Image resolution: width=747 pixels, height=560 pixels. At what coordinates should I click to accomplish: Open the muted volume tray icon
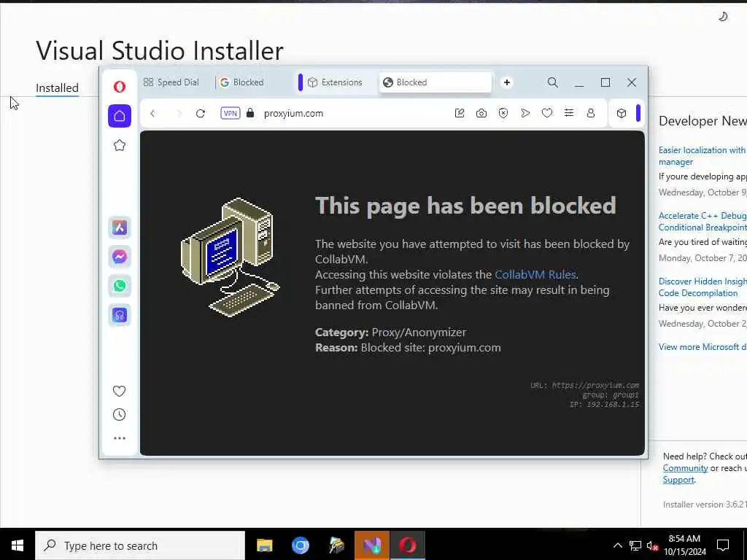[653, 545]
